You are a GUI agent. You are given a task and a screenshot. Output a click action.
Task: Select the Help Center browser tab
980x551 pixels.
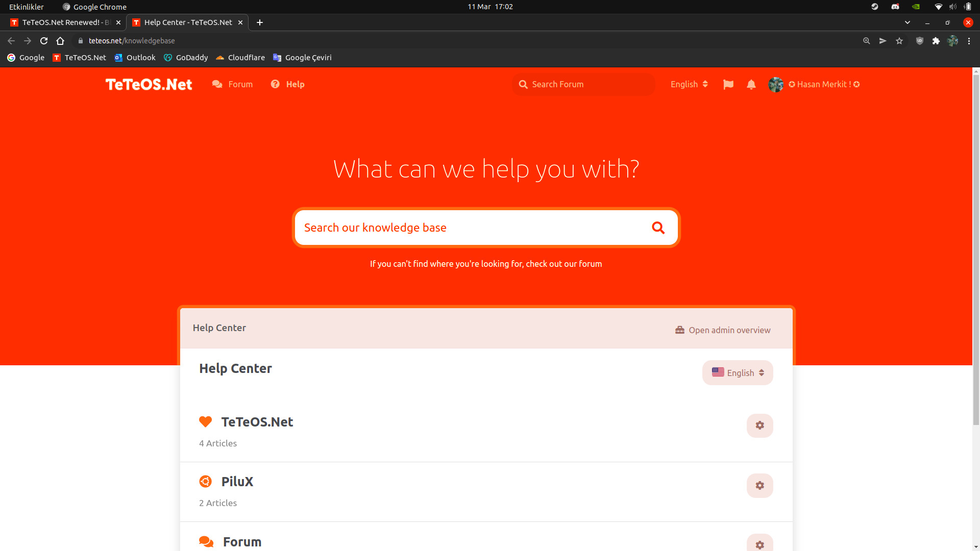click(x=187, y=22)
